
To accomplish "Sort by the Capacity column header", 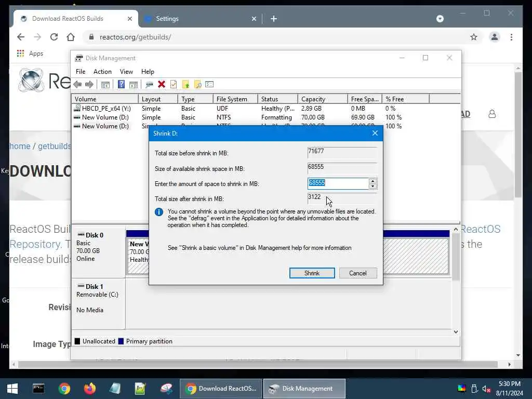I will coord(323,99).
